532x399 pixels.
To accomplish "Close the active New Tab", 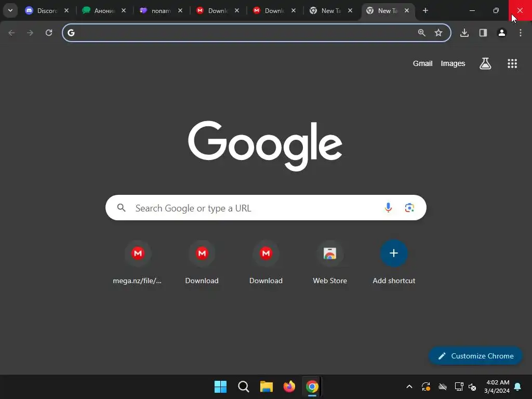I will click(407, 11).
